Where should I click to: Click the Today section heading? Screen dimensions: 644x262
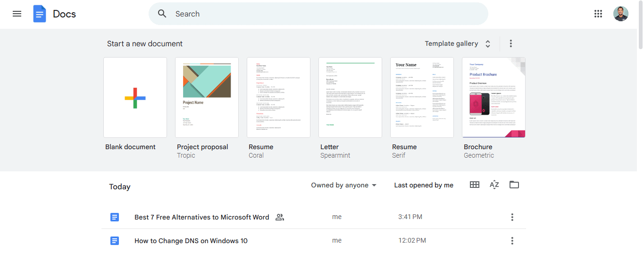tap(120, 186)
